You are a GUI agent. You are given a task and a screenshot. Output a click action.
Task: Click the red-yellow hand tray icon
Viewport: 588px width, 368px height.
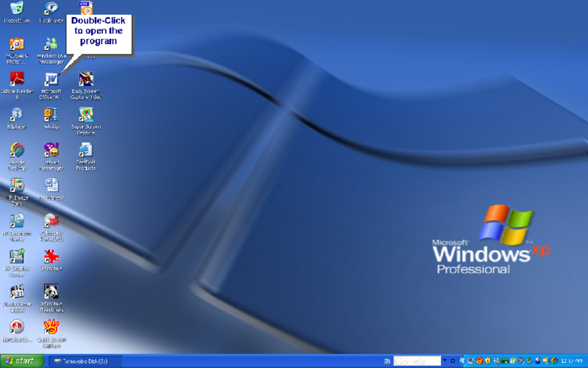pyautogui.click(x=480, y=361)
